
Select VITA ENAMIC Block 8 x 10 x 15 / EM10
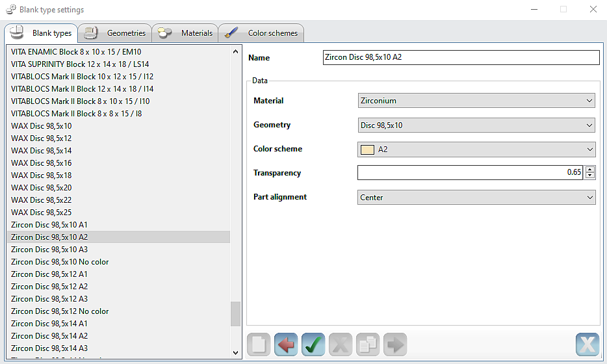pos(118,52)
